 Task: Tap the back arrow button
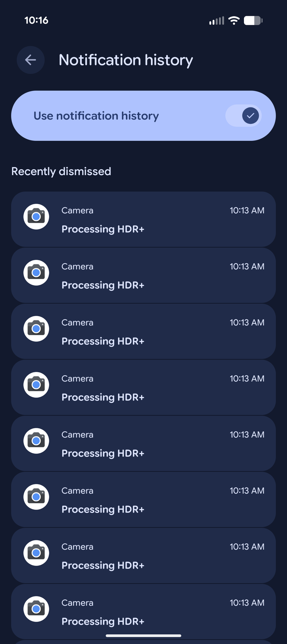point(30,60)
